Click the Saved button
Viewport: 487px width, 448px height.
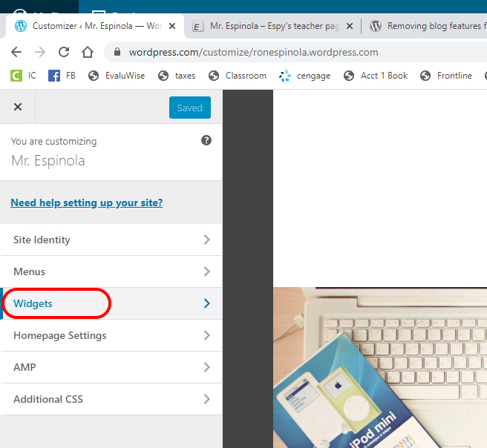pos(189,108)
